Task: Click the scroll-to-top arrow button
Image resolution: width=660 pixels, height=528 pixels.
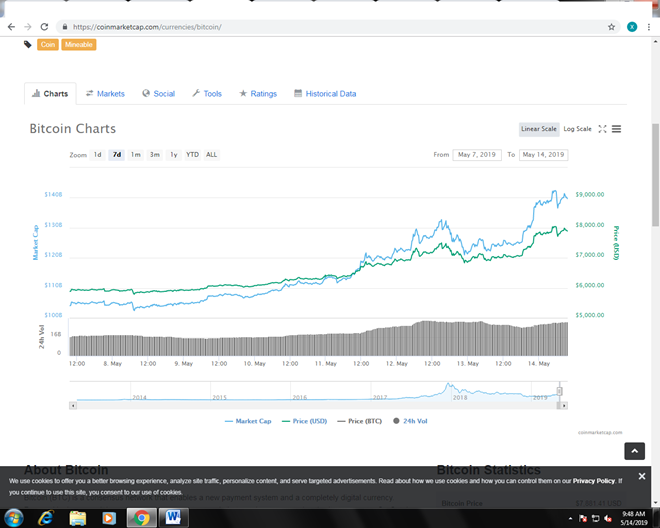Action: point(634,451)
